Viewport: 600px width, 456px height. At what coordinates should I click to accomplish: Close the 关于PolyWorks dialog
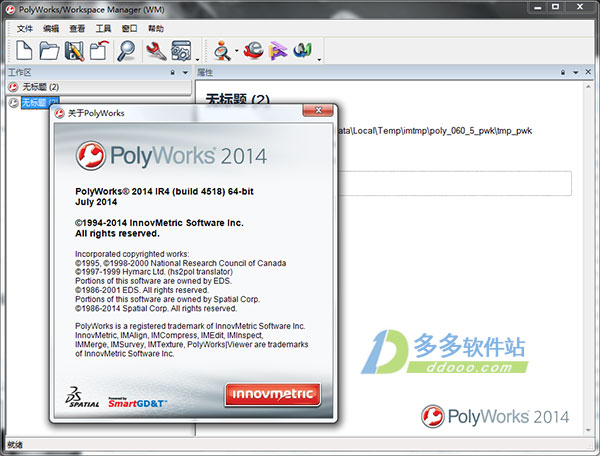coord(318,110)
